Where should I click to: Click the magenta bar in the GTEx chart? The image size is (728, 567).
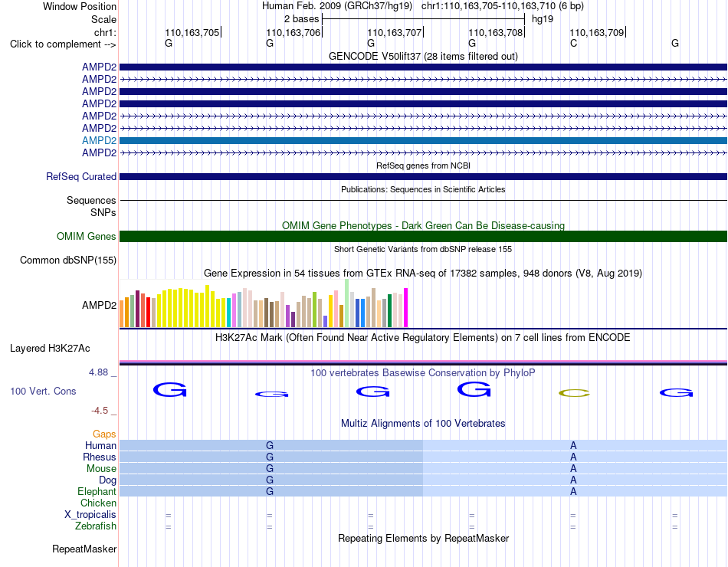[405, 308]
